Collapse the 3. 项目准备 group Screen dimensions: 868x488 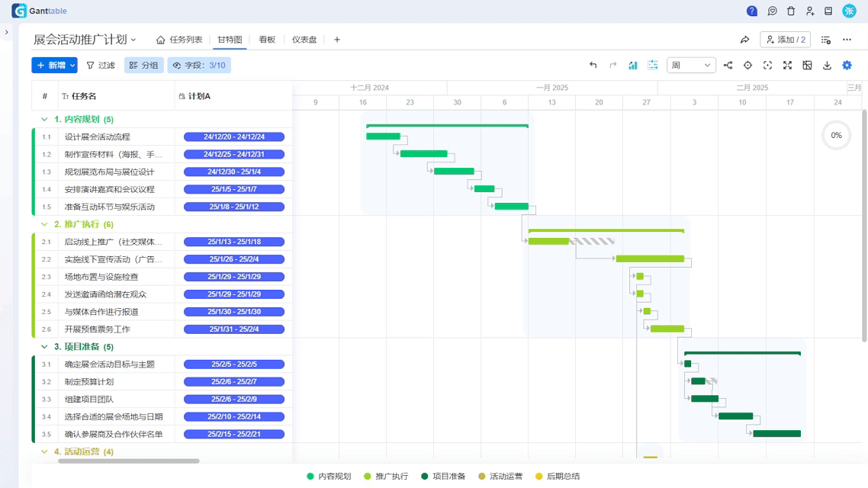tap(43, 347)
